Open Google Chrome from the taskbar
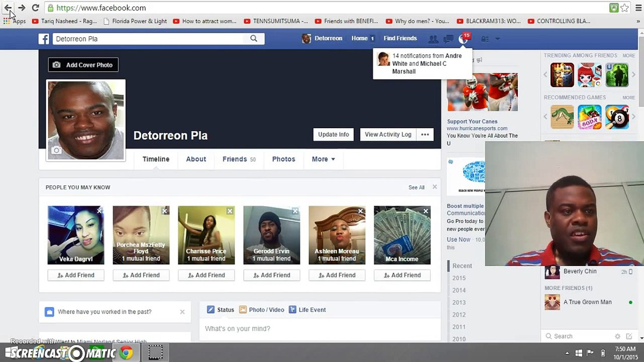The width and height of the screenshot is (644, 362). [126, 353]
